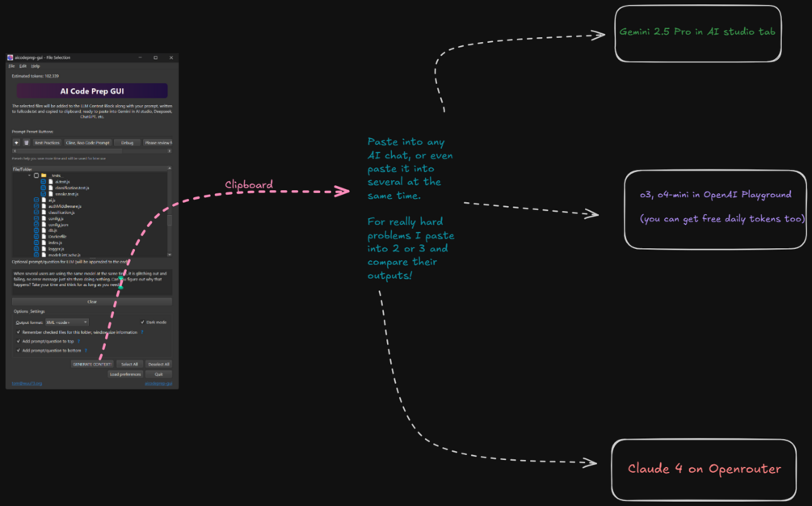The image size is (812, 506).
Task: Toggle Add prompt/question to top
Action: coord(19,341)
